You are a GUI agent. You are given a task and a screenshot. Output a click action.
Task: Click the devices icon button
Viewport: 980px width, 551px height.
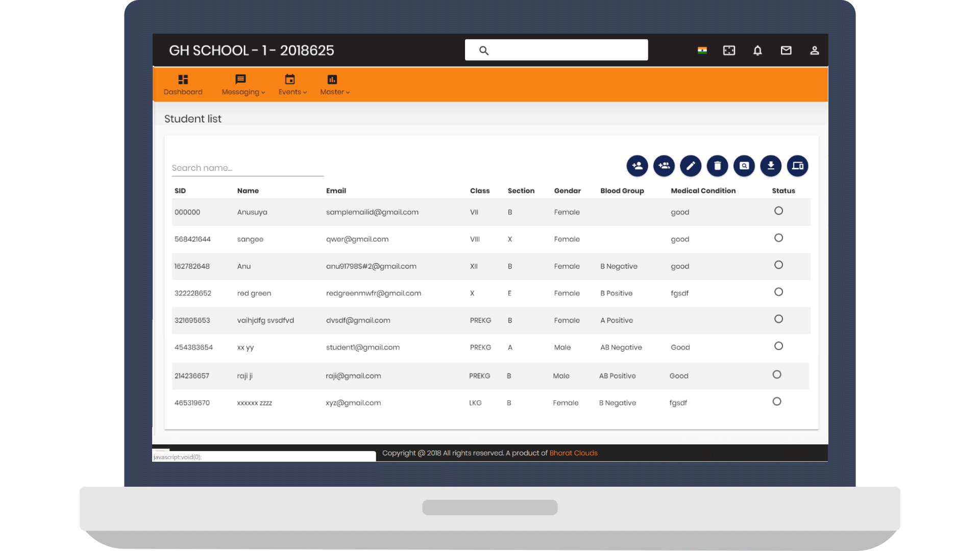point(797,166)
